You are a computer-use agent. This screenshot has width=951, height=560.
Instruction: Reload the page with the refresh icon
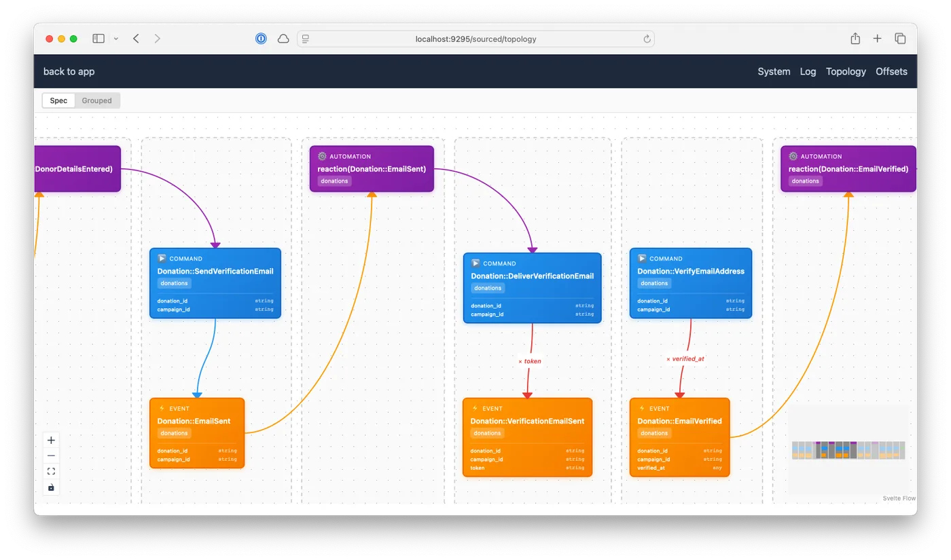(x=647, y=39)
